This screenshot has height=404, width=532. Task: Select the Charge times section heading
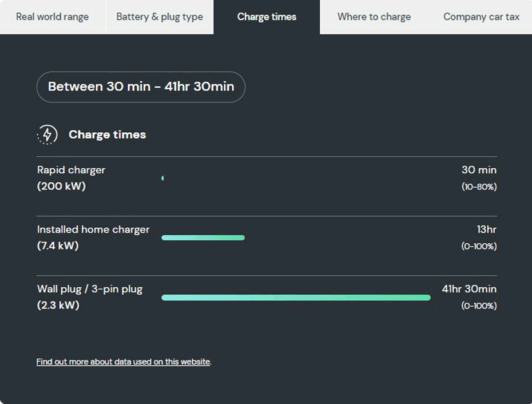point(107,134)
